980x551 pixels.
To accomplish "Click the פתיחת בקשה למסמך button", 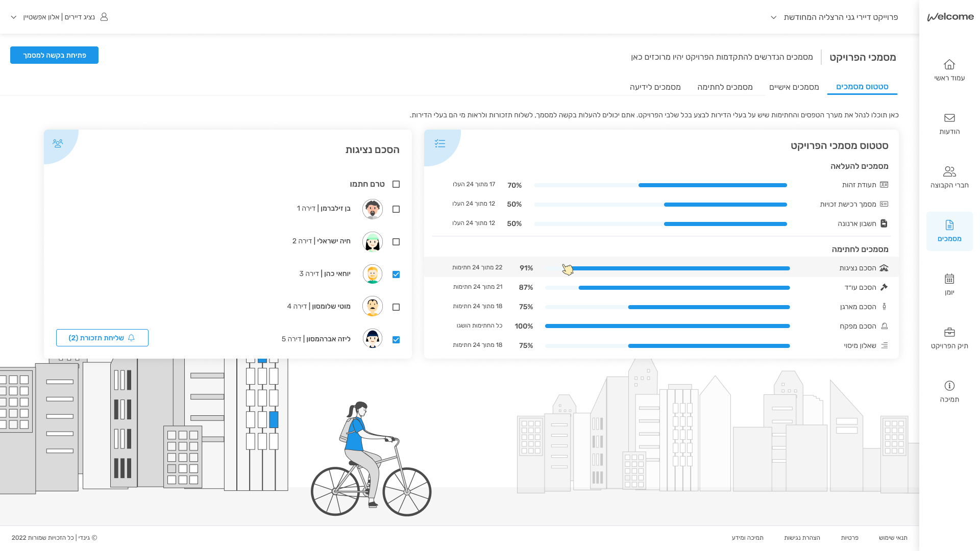I will (x=54, y=55).
